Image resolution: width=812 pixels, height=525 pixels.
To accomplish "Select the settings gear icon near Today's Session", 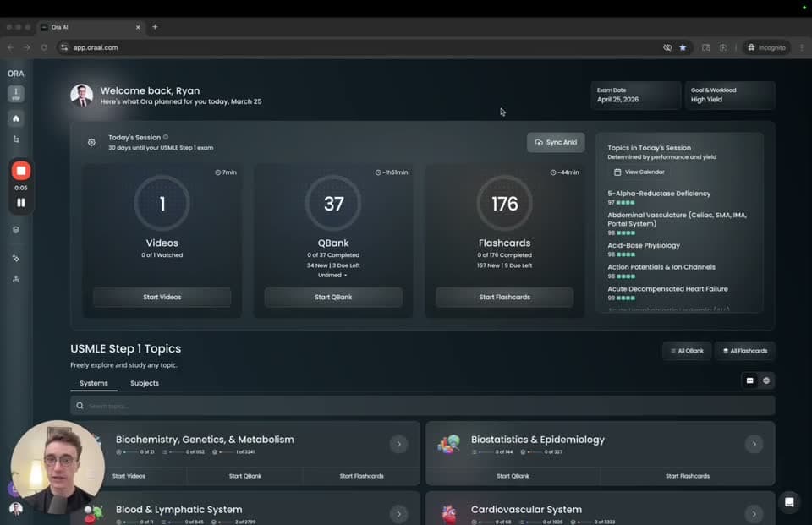I will tap(91, 142).
